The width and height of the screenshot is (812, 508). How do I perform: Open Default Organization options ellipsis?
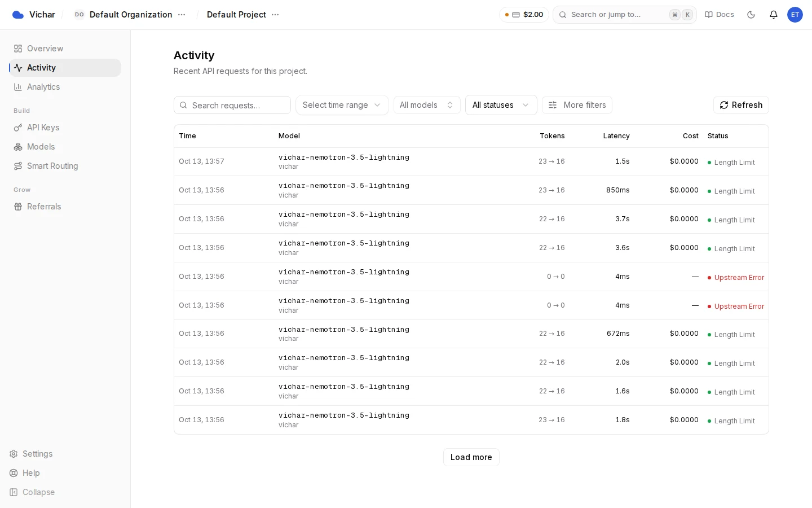[x=182, y=15]
